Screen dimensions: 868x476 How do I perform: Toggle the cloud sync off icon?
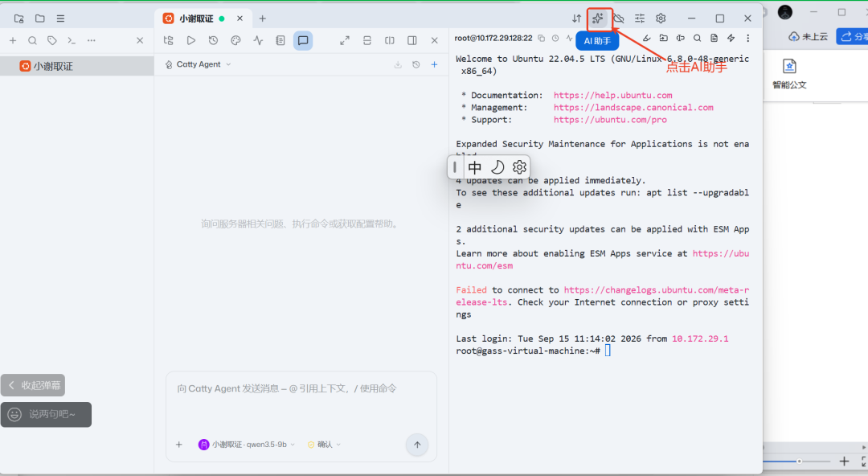point(619,18)
